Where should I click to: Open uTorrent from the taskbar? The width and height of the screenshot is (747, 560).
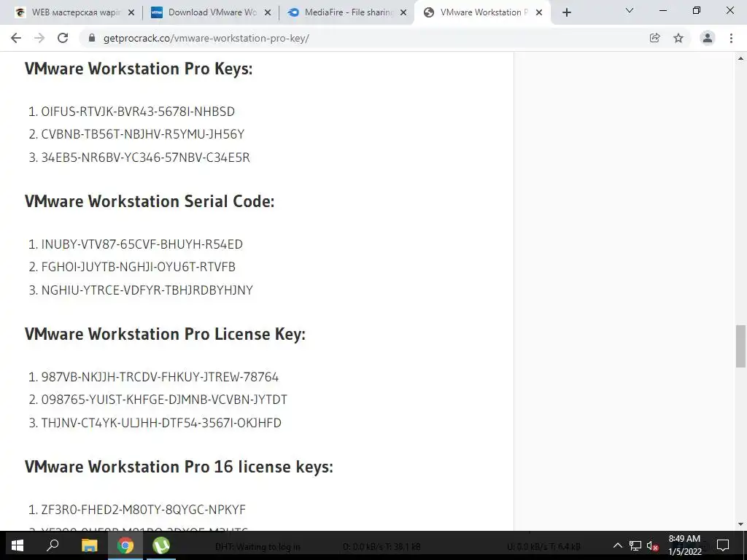coord(161,545)
